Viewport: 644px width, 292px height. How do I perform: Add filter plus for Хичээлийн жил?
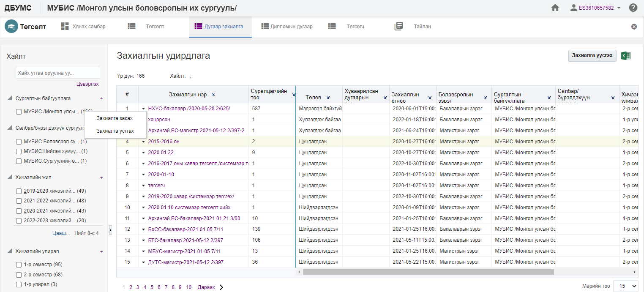click(x=101, y=177)
